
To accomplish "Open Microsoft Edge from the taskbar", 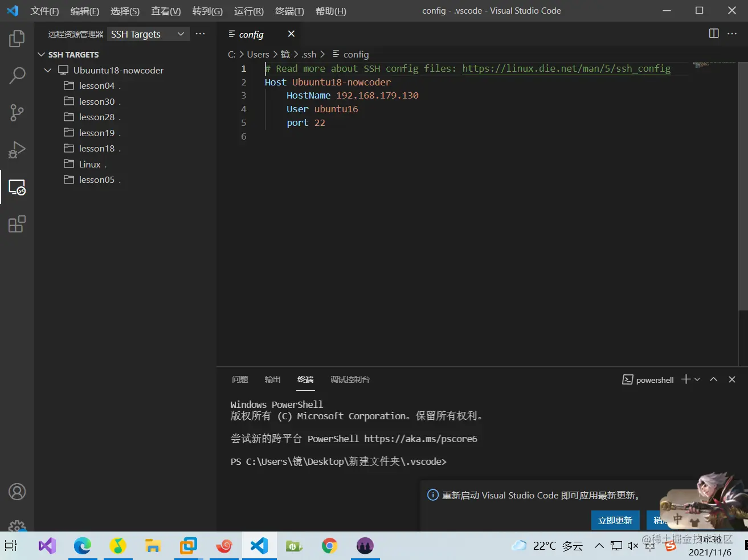I will (83, 546).
